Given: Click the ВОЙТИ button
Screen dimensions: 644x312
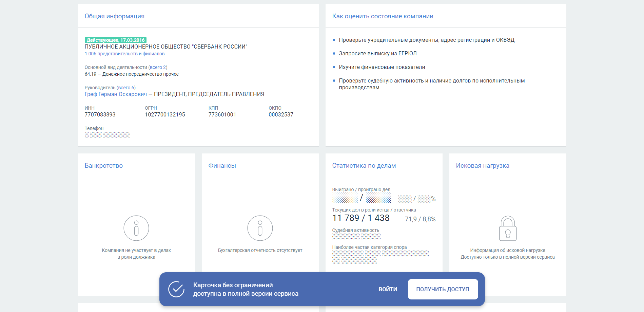Looking at the screenshot, I should coord(388,289).
